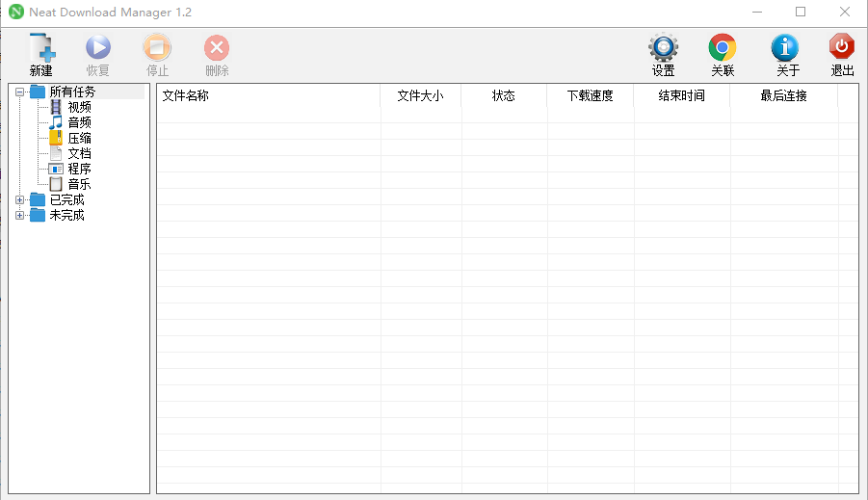
Task: Close the Neat Download Manager window
Action: pos(844,12)
